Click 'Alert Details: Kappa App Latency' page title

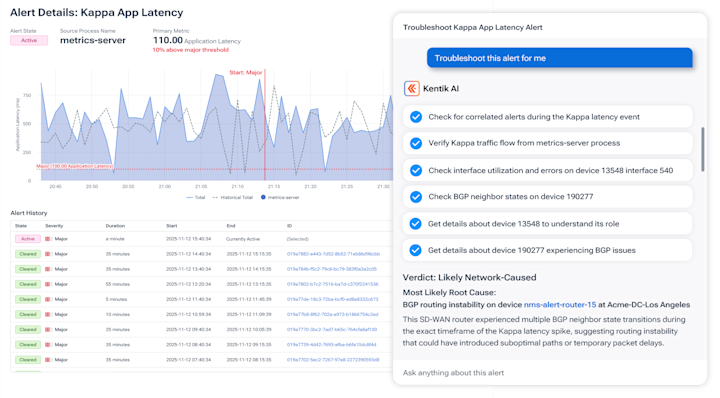click(96, 12)
